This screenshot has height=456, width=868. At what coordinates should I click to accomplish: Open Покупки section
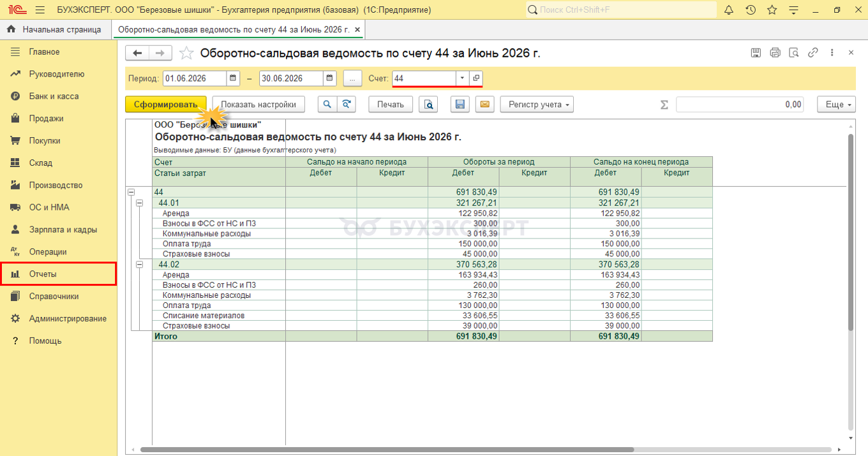(59, 141)
